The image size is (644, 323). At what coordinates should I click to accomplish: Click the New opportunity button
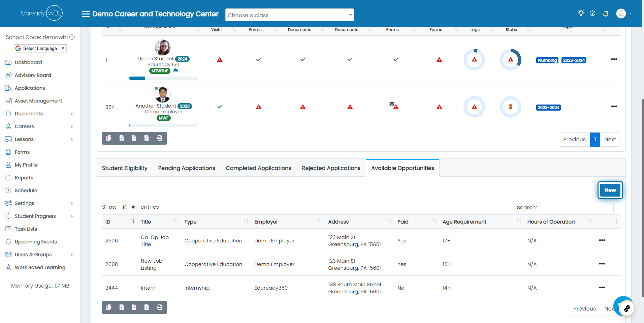(x=610, y=190)
